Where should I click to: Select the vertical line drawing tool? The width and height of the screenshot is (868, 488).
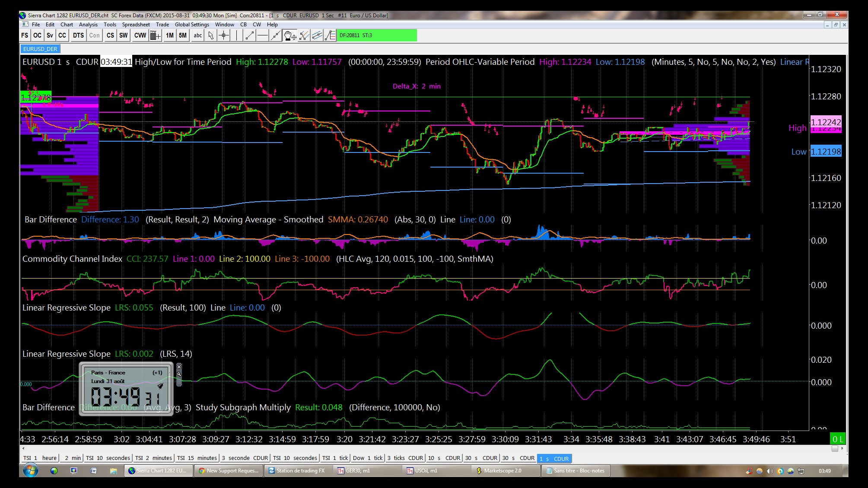click(x=237, y=35)
